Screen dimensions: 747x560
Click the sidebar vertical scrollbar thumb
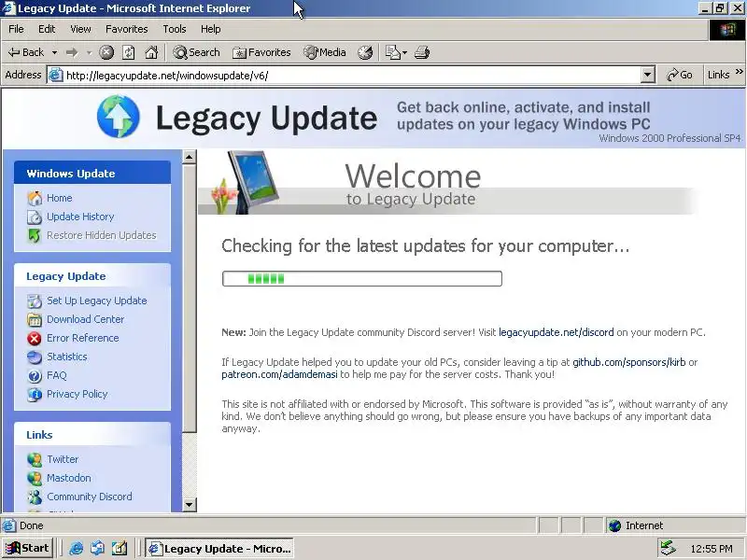click(x=190, y=298)
